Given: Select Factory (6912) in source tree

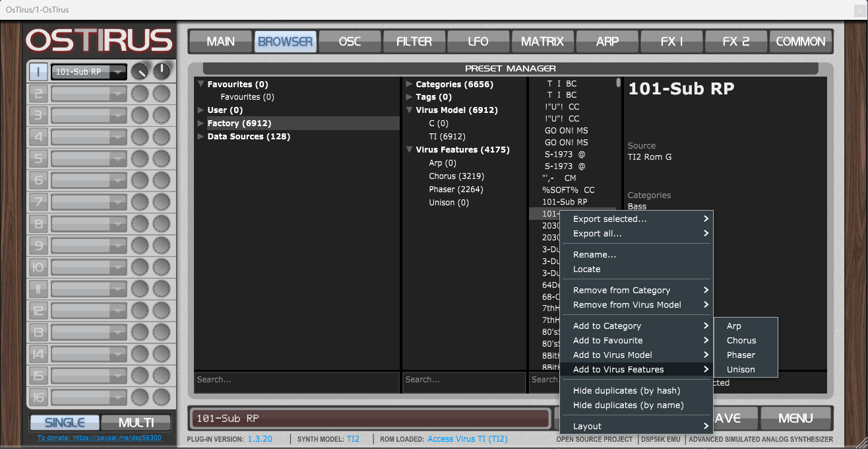Looking at the screenshot, I should 239,123.
